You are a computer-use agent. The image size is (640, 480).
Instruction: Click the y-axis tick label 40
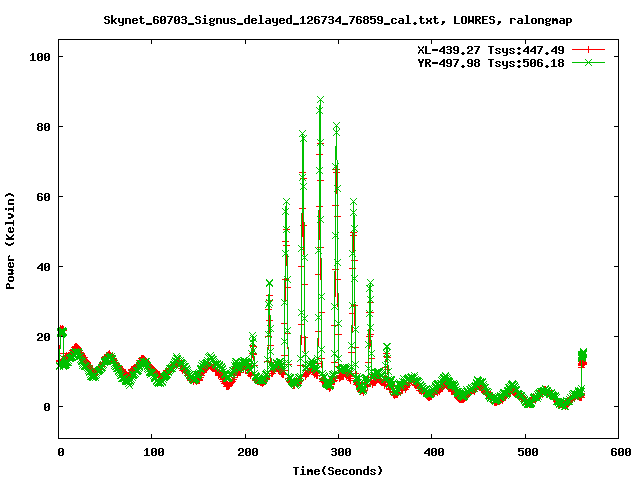43,267
